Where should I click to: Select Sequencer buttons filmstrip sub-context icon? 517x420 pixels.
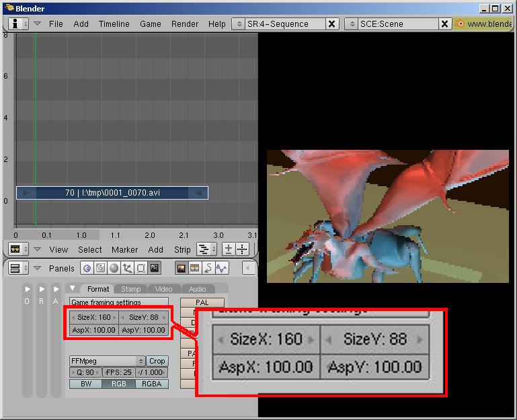click(x=194, y=268)
